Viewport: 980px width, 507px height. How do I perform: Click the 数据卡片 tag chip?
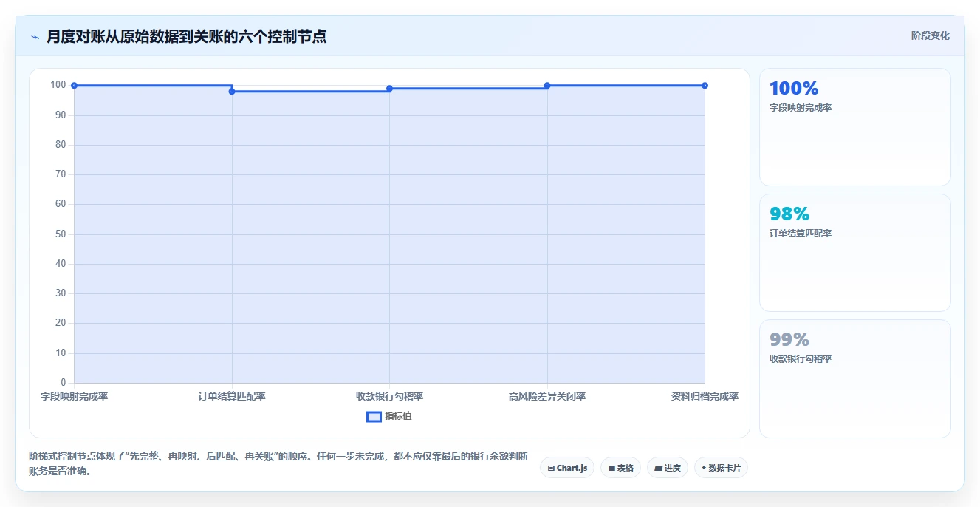(721, 468)
